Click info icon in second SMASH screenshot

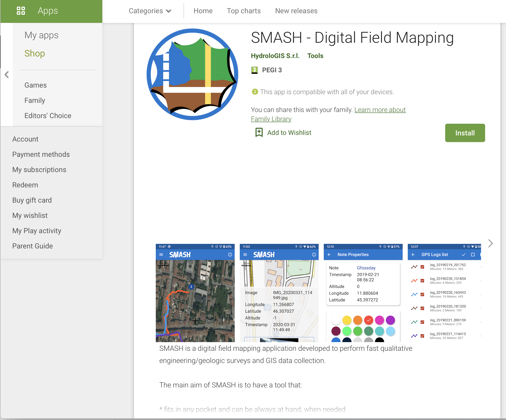314,255
